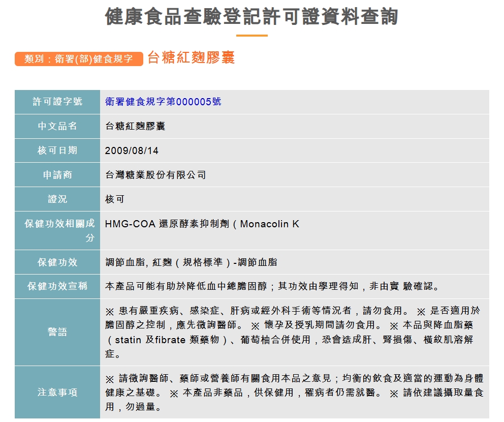Click the 調節血脂, 紅麴 health effect value
Screen dimensions: 504x422
coord(191,262)
